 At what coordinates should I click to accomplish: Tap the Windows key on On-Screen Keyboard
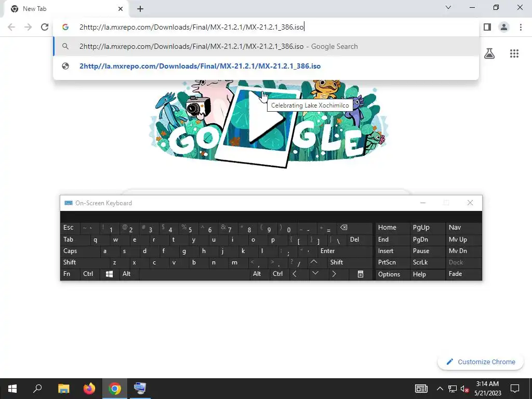coord(109,274)
